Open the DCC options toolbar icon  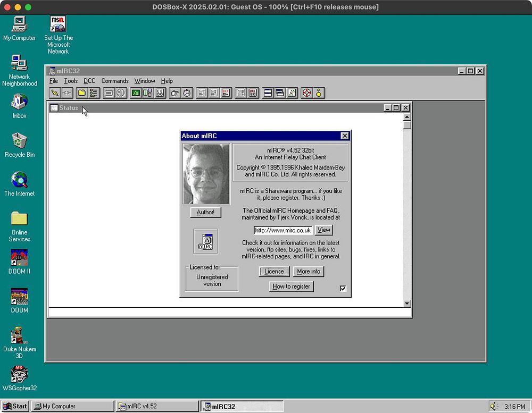pos(226,93)
